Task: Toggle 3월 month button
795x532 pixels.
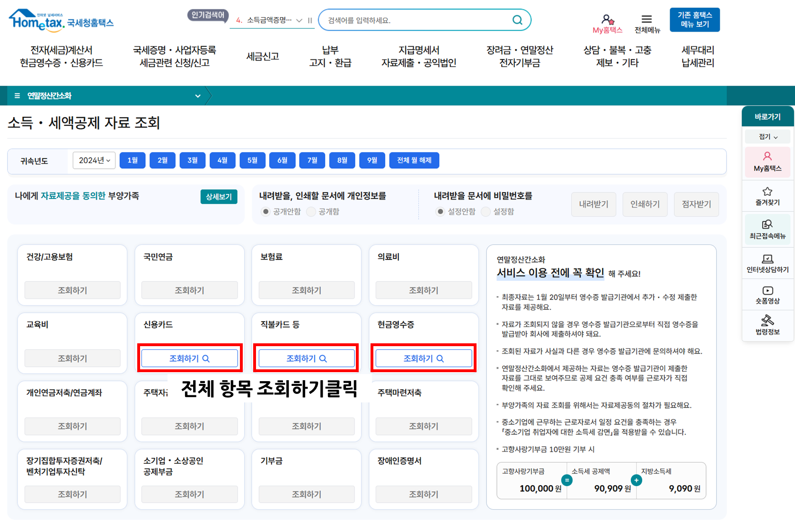Action: [193, 160]
